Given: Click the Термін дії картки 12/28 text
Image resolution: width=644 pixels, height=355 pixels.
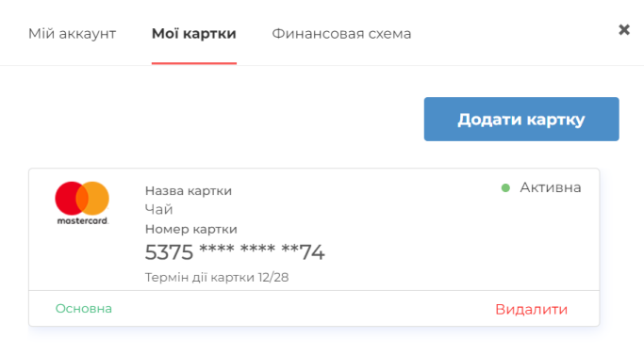Looking at the screenshot, I should pos(217,278).
